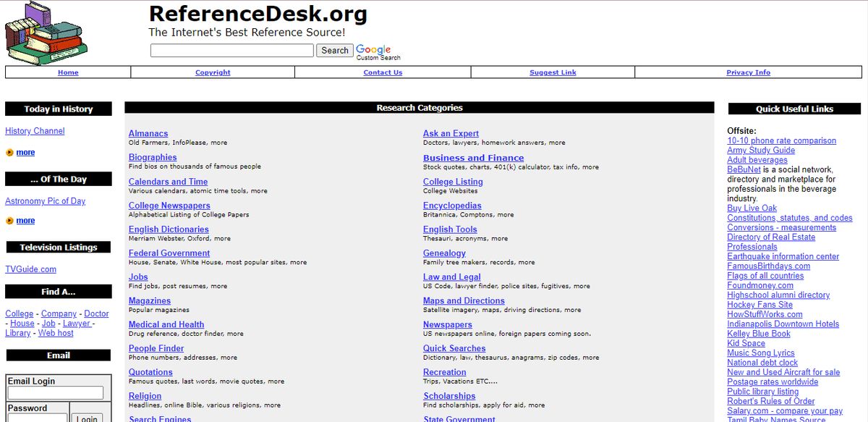Image resolution: width=868 pixels, height=422 pixels.
Task: Open the Home navigation item
Action: click(x=68, y=72)
